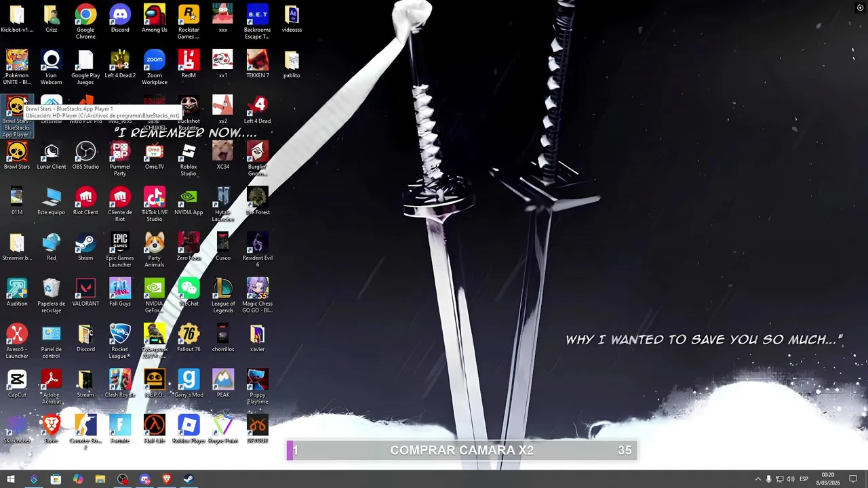The image size is (868, 488).
Task: Launch the Roblox Player icon
Action: click(189, 428)
